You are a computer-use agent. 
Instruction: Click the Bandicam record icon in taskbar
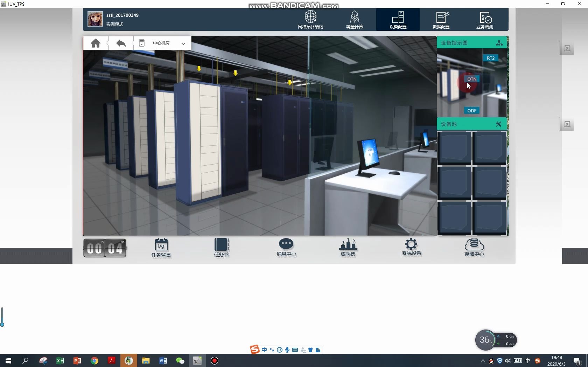click(x=215, y=360)
